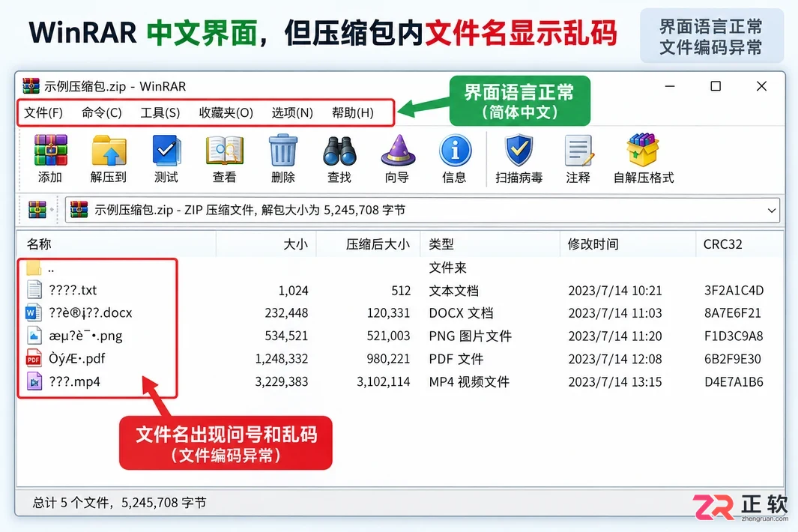Click the archive path address field

422,211
